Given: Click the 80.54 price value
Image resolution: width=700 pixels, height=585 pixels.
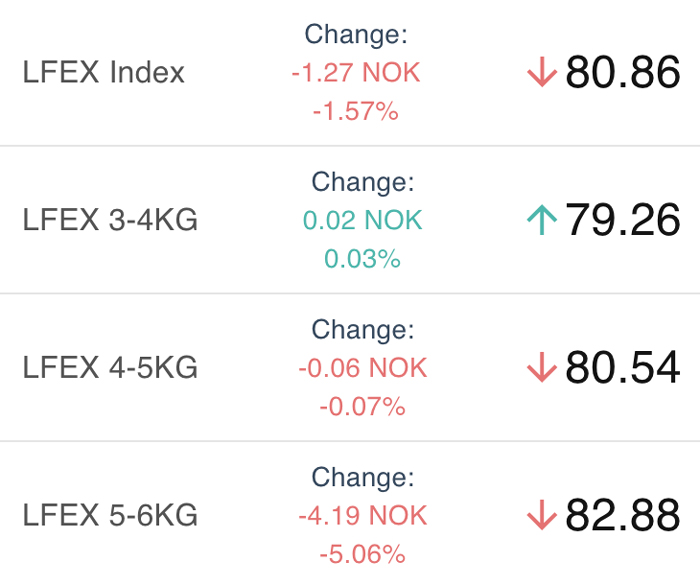Looking at the screenshot, I should coord(623,368).
